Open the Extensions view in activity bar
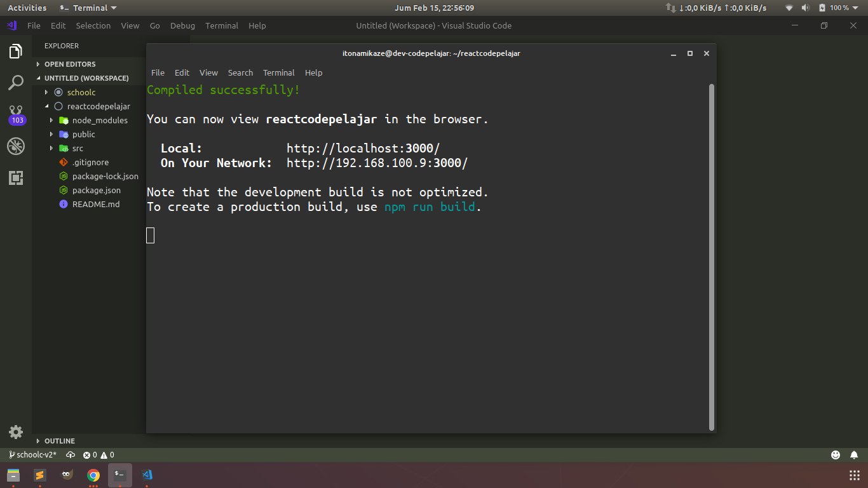Screen dimensions: 868x488 click(x=16, y=178)
